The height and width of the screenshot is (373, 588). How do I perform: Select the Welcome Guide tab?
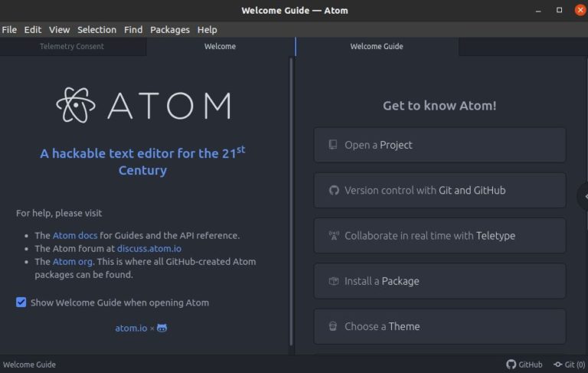pos(377,47)
